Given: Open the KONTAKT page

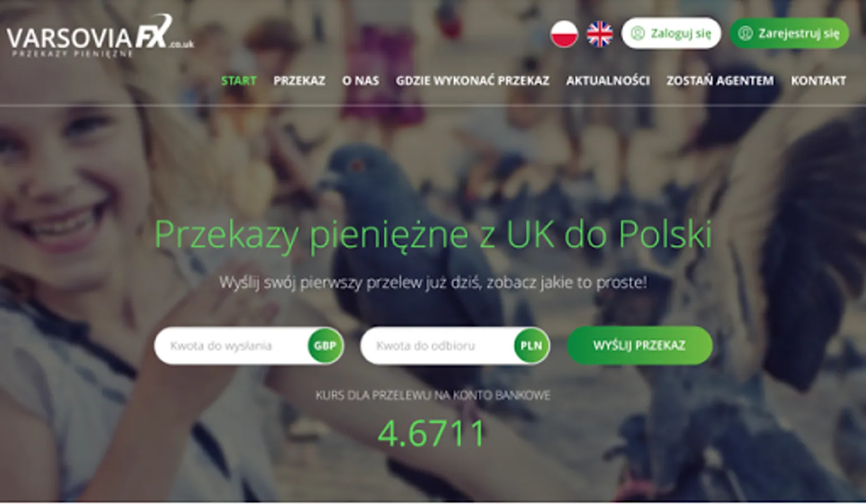Looking at the screenshot, I should (x=818, y=81).
